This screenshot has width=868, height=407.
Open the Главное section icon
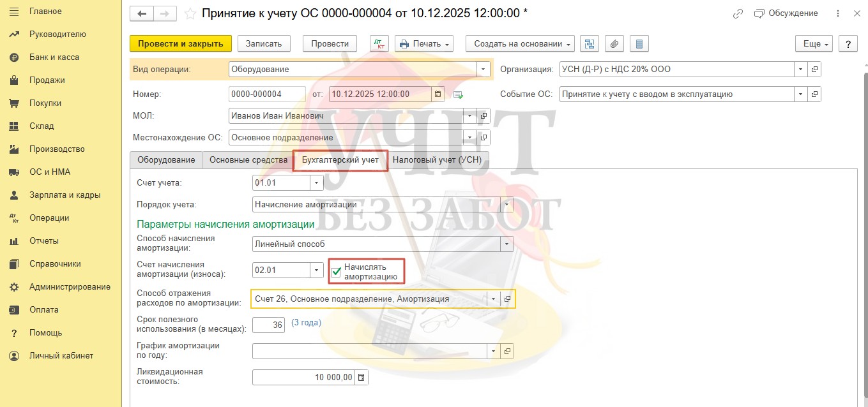tap(14, 11)
